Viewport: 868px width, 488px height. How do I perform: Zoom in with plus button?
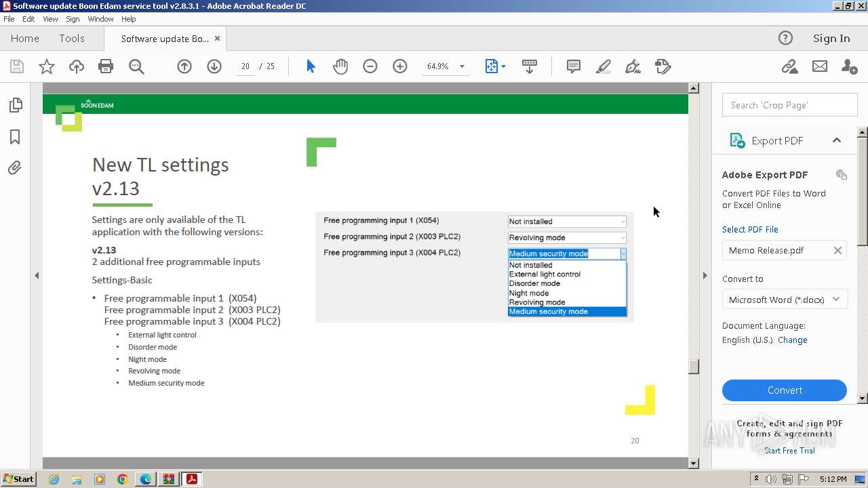tap(400, 66)
